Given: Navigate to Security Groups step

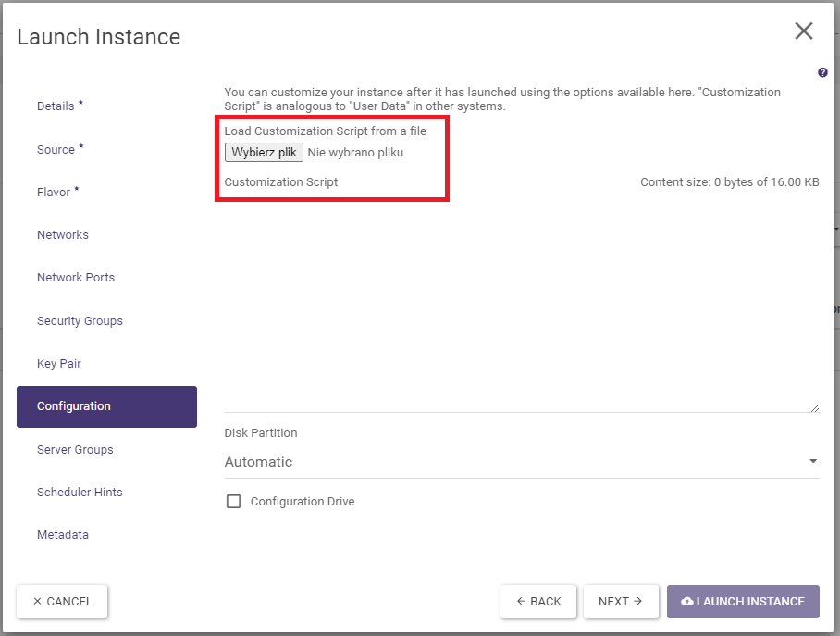Looking at the screenshot, I should (x=80, y=321).
